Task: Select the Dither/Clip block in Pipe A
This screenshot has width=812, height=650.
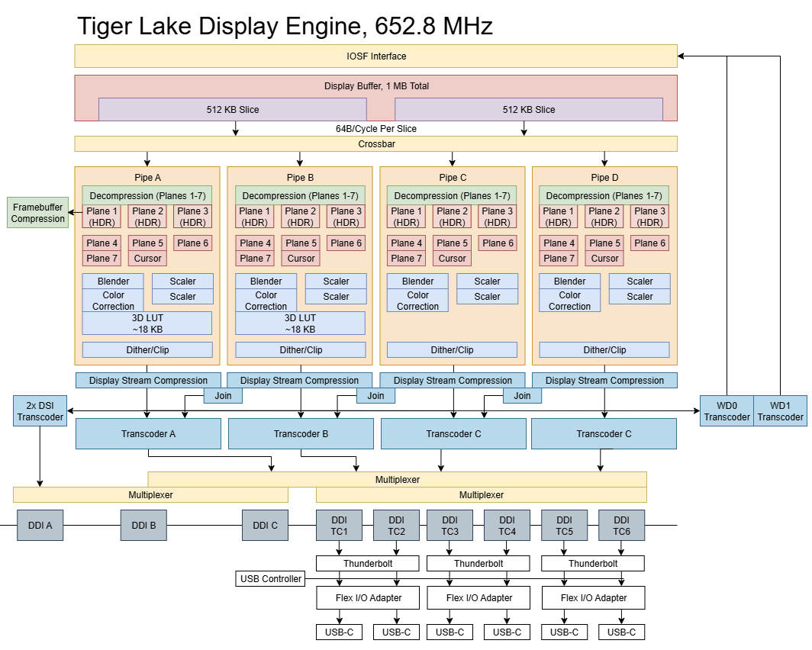Action: tap(147, 350)
